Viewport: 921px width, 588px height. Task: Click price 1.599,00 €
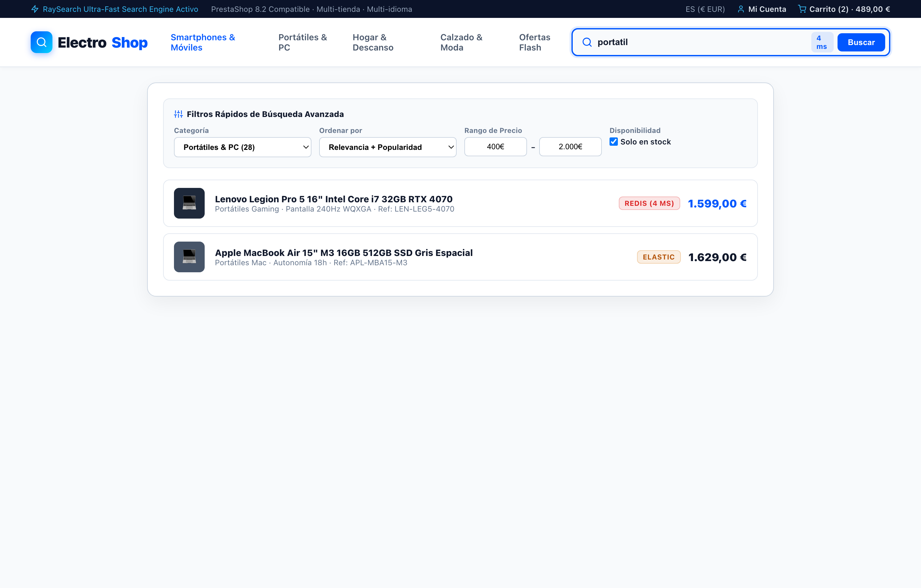pos(717,203)
